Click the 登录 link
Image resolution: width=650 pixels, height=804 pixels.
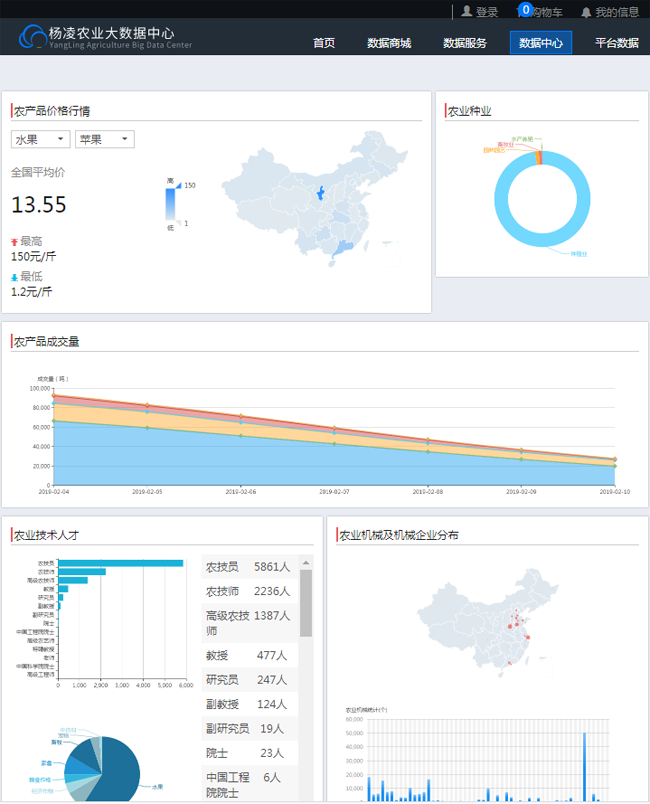(487, 12)
